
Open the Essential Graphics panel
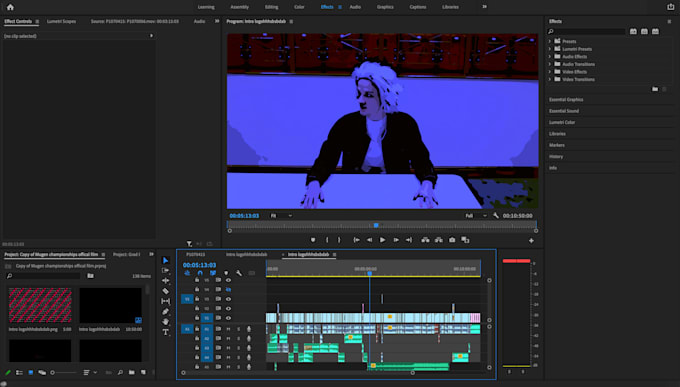click(x=566, y=100)
